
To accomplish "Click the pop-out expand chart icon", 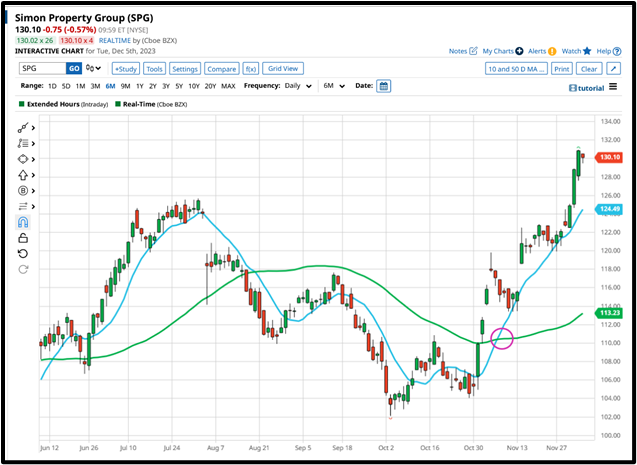I will (613, 69).
